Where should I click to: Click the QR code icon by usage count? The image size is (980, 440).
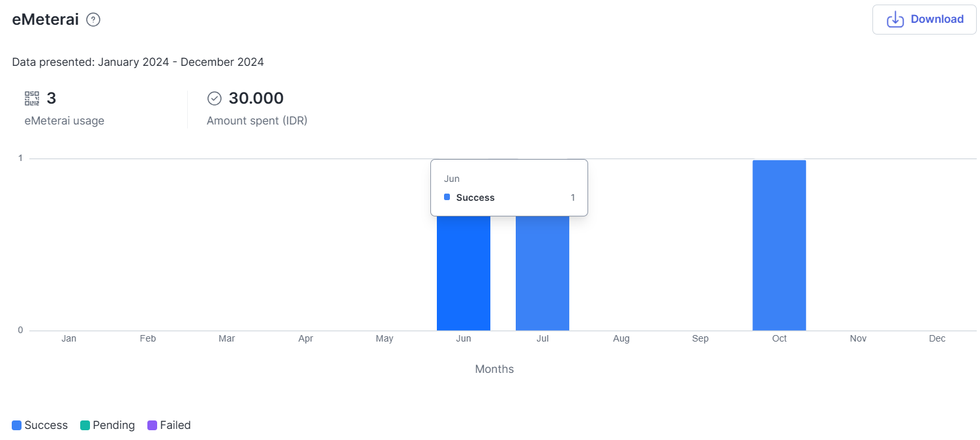(x=32, y=98)
